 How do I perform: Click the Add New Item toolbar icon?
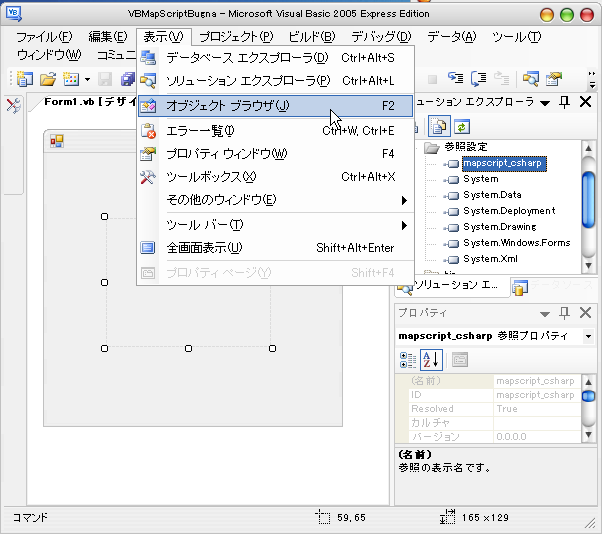tap(71, 79)
